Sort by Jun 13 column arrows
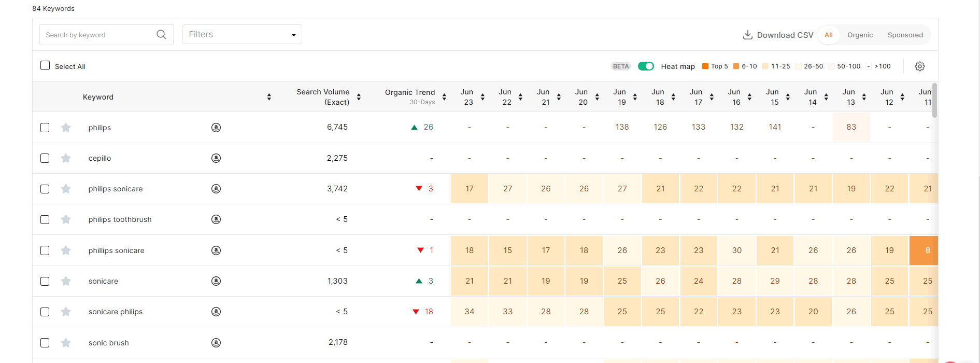 [x=864, y=97]
